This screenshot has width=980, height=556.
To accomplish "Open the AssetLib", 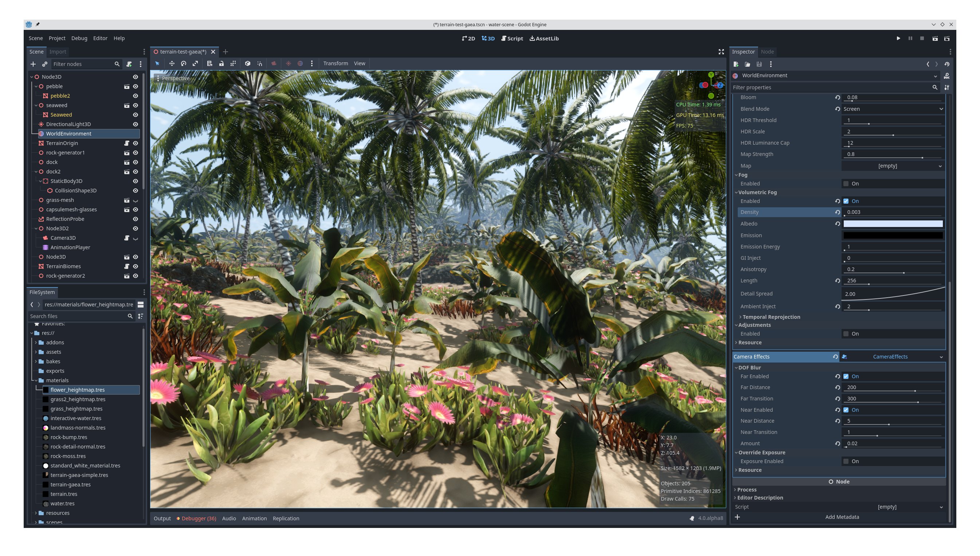I will point(544,38).
